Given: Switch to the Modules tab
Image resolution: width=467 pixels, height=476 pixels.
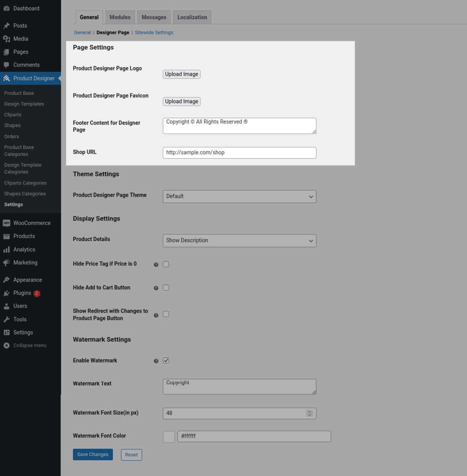Looking at the screenshot, I should pyautogui.click(x=120, y=17).
